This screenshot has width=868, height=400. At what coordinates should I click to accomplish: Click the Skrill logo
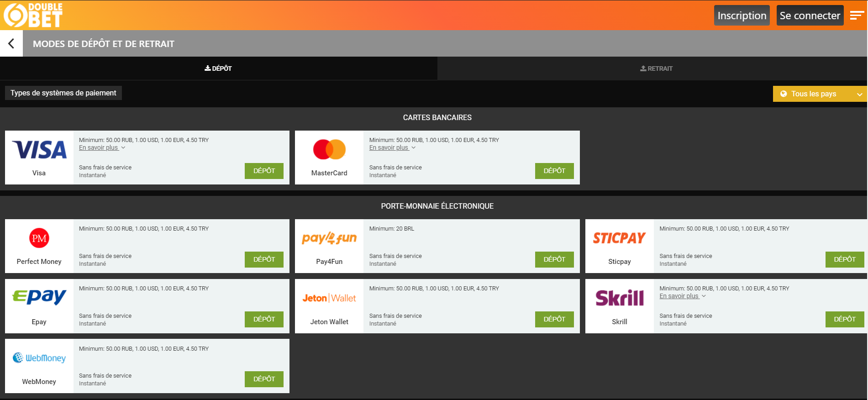point(620,298)
